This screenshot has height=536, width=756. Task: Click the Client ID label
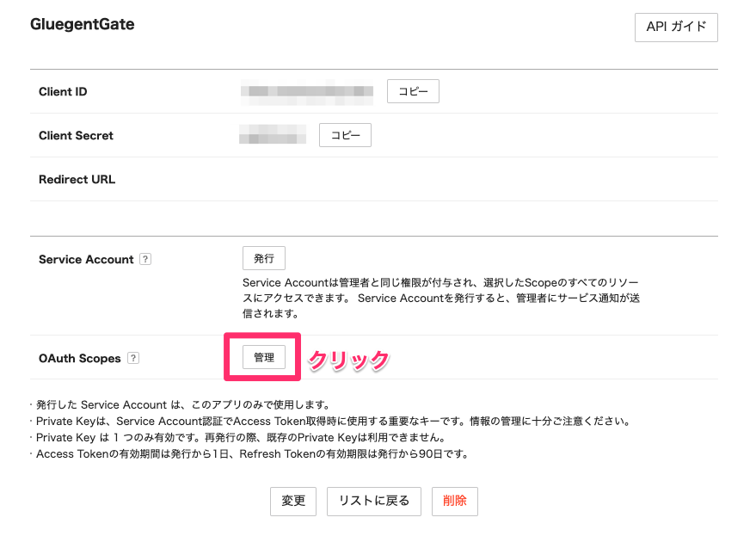click(x=63, y=92)
